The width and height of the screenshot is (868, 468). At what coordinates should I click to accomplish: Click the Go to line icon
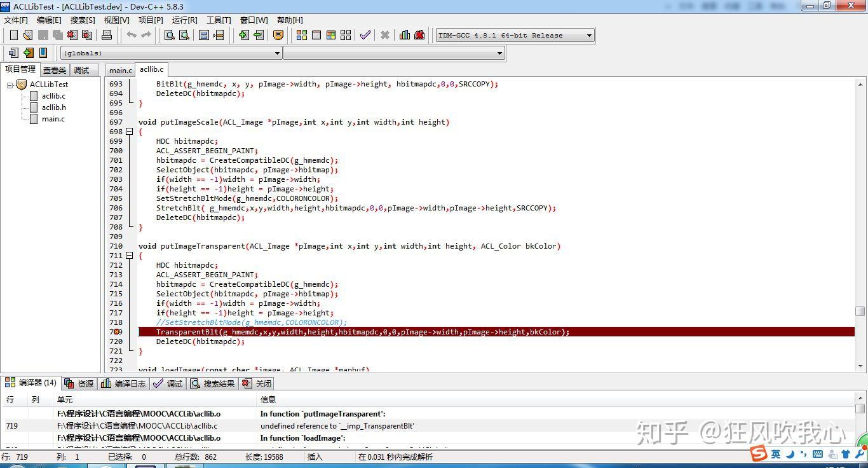click(x=219, y=35)
